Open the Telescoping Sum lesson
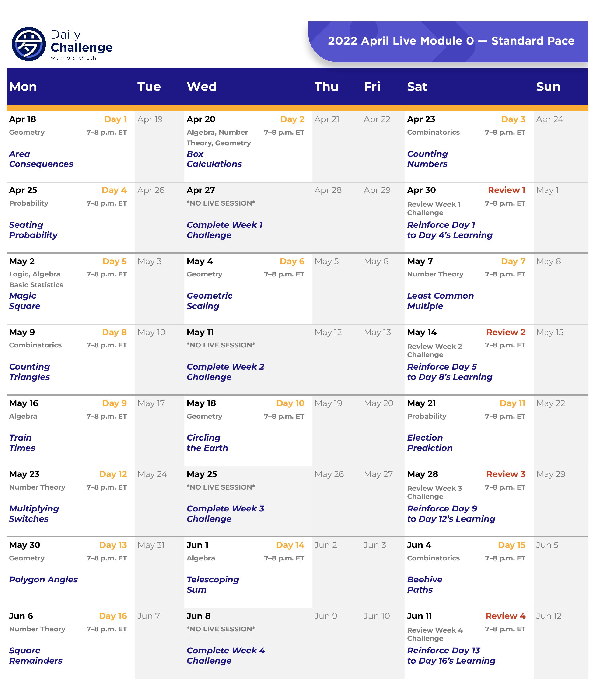This screenshot has height=700, width=595. click(213, 585)
